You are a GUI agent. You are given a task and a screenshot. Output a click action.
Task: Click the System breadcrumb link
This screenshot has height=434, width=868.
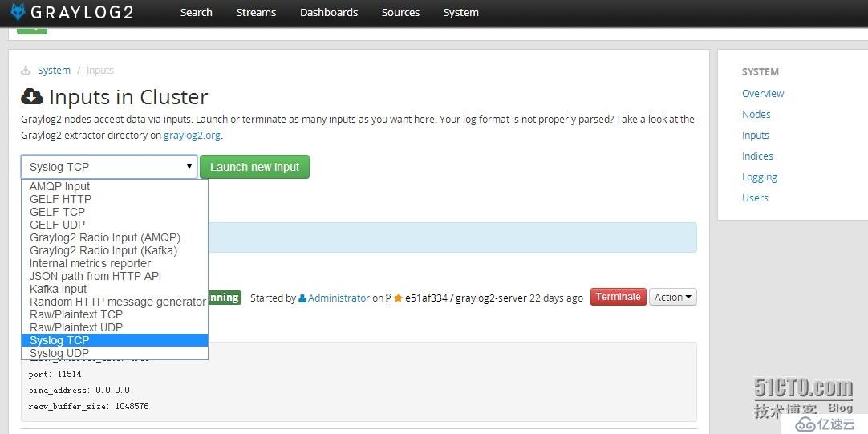point(54,71)
